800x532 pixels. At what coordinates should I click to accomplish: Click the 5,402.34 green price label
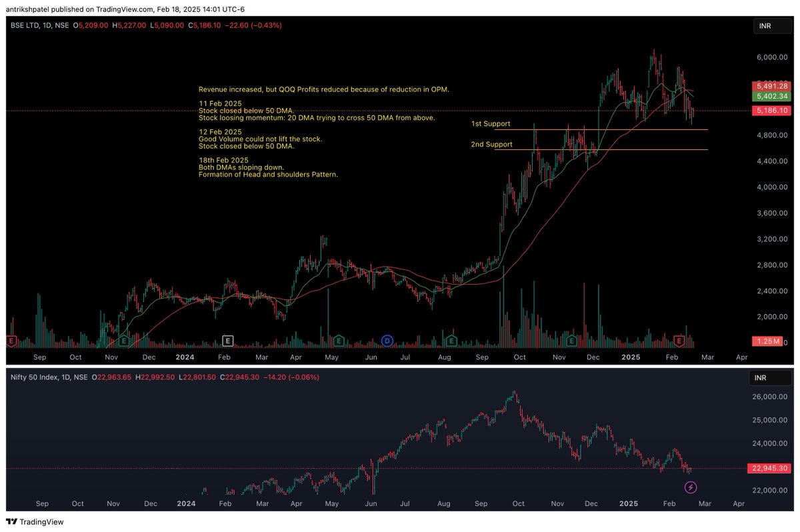point(771,97)
